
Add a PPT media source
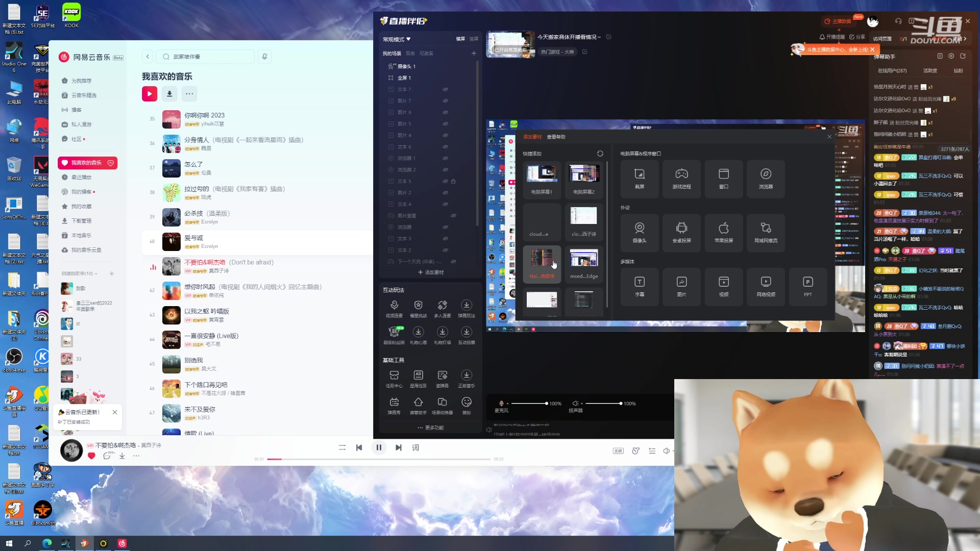click(807, 286)
